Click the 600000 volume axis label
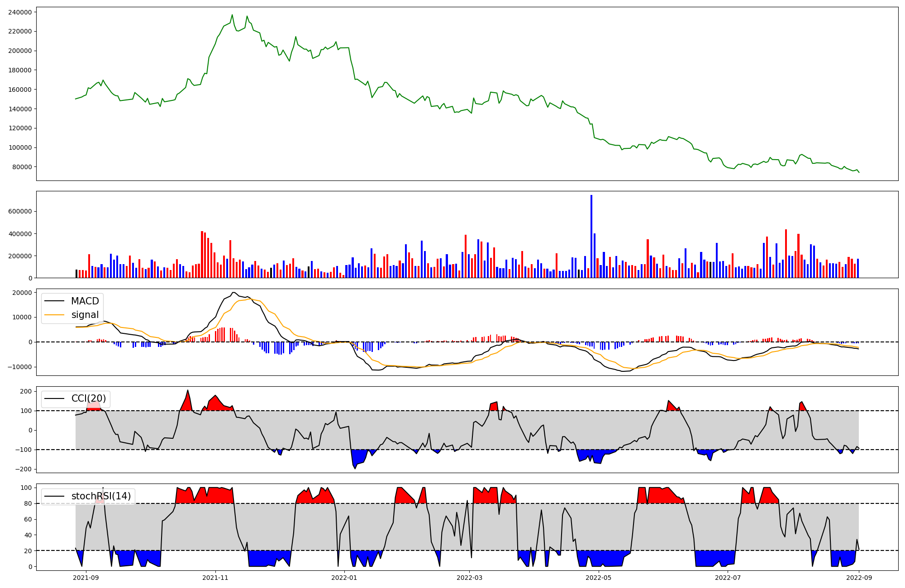905x588 pixels. pyautogui.click(x=20, y=212)
